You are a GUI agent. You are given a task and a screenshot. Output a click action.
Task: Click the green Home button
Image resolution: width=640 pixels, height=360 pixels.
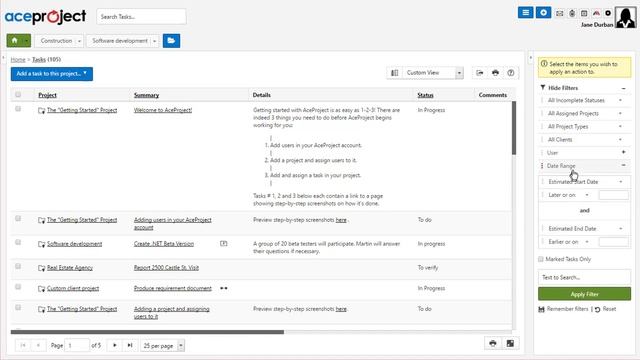click(15, 40)
